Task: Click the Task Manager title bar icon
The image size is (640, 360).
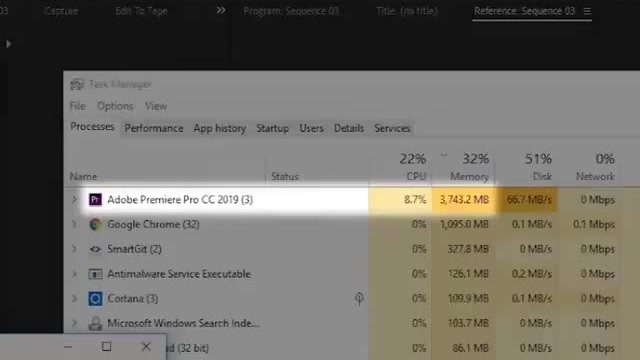Action: click(77, 84)
